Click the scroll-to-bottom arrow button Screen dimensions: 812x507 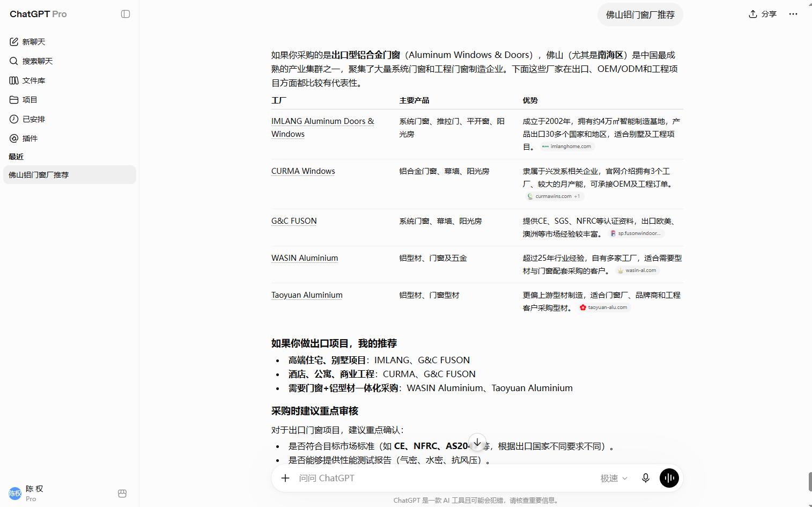pos(477,442)
